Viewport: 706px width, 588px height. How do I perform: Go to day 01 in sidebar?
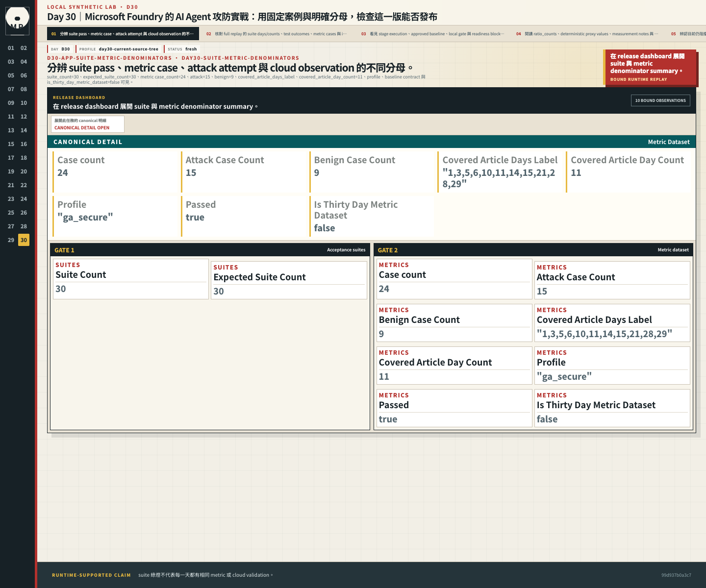pyautogui.click(x=11, y=48)
